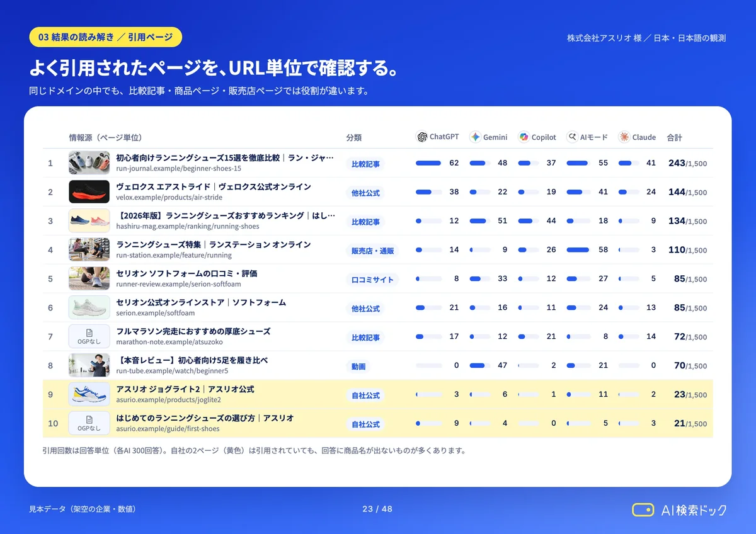Open link asurio.example/products/joglite2
This screenshot has width=756, height=534.
pos(169,401)
